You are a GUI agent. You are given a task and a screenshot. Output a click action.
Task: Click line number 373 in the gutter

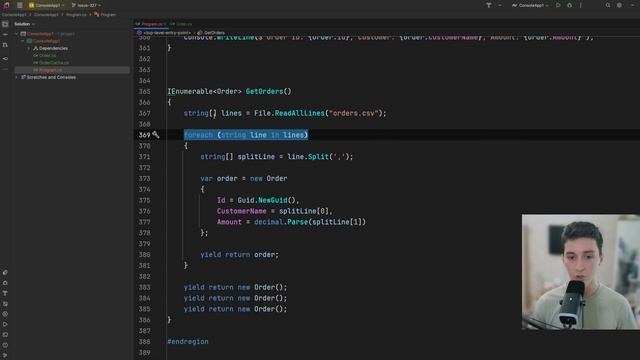pyautogui.click(x=144, y=178)
